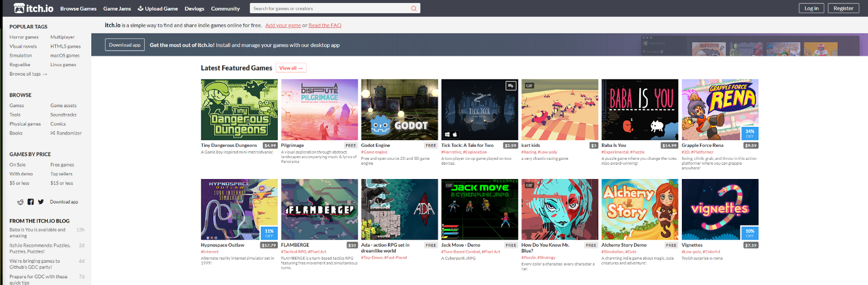Focus the games or creators search field
868x285 pixels.
pyautogui.click(x=329, y=9)
